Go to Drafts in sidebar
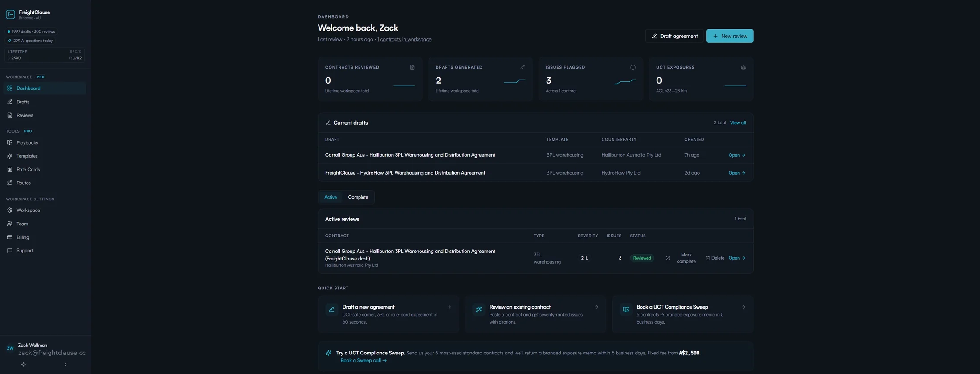The width and height of the screenshot is (980, 374). [45, 102]
